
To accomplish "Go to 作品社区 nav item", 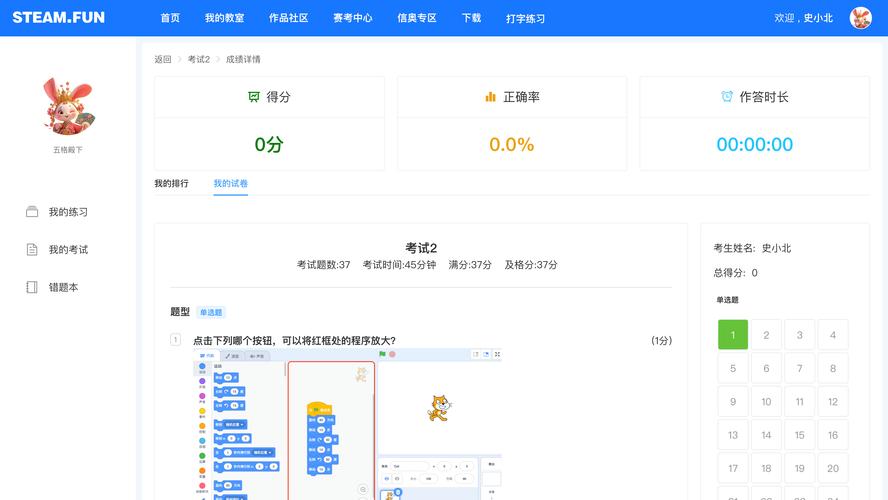I will tap(288, 18).
